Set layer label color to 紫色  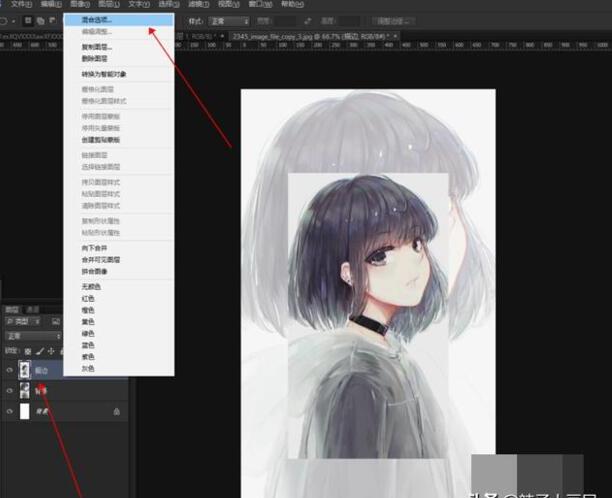(119, 357)
